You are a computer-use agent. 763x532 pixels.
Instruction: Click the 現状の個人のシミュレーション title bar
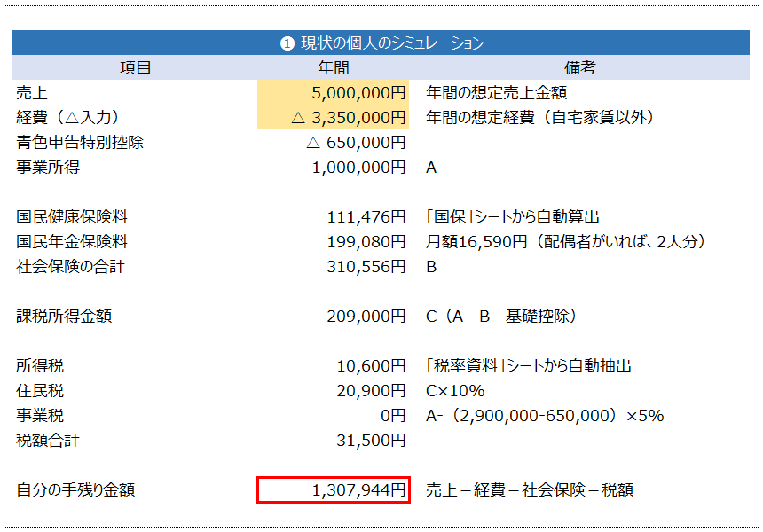pos(381,43)
